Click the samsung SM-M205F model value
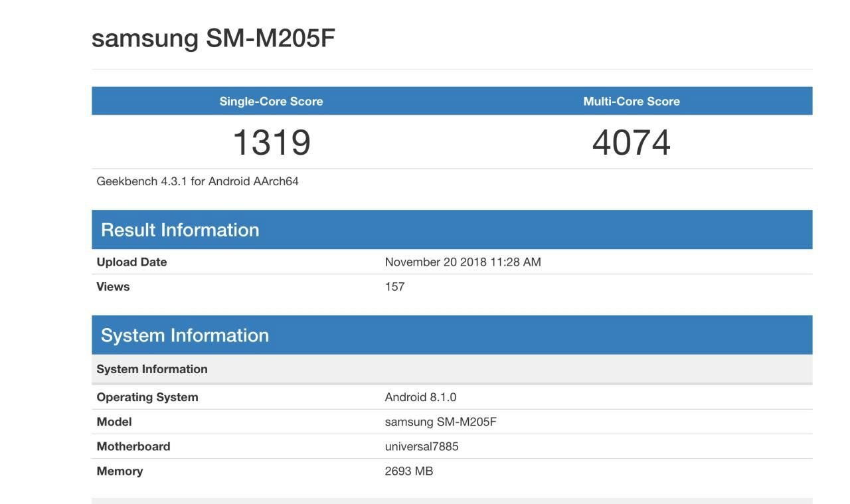The height and width of the screenshot is (504, 850). pos(440,422)
